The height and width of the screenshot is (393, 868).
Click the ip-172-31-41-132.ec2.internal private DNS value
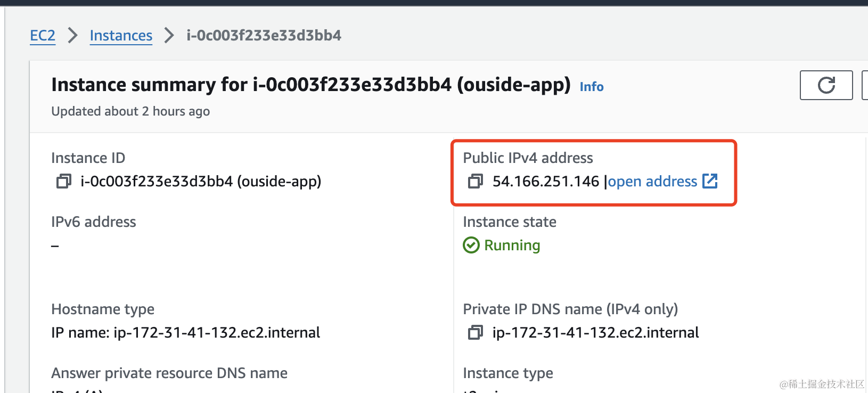(x=595, y=333)
